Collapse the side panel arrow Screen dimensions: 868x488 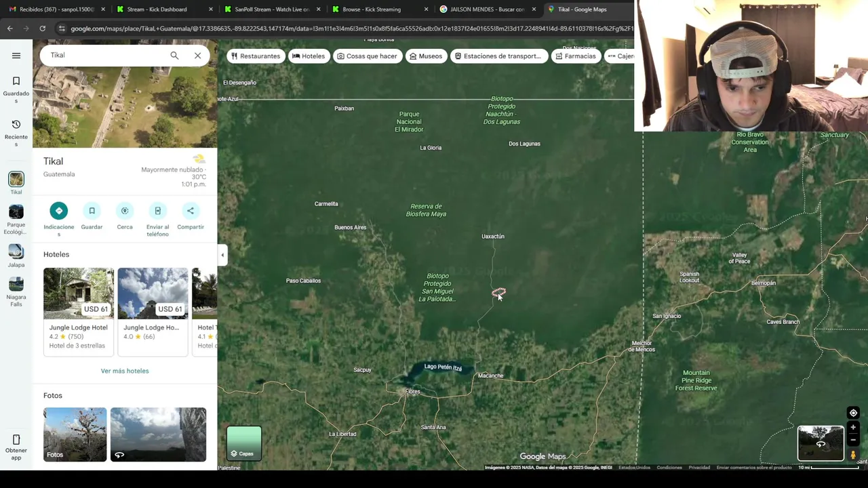[222, 255]
